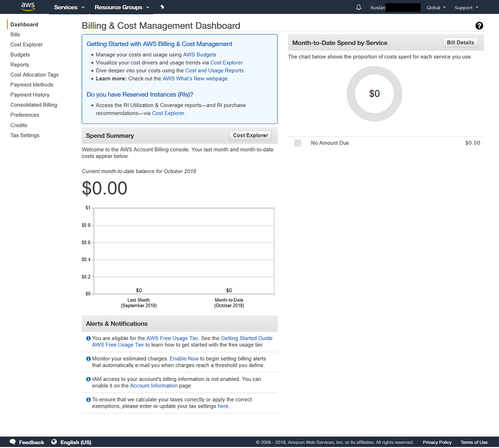Open the AWS What's New webpage link
The image size is (499, 448).
(195, 79)
